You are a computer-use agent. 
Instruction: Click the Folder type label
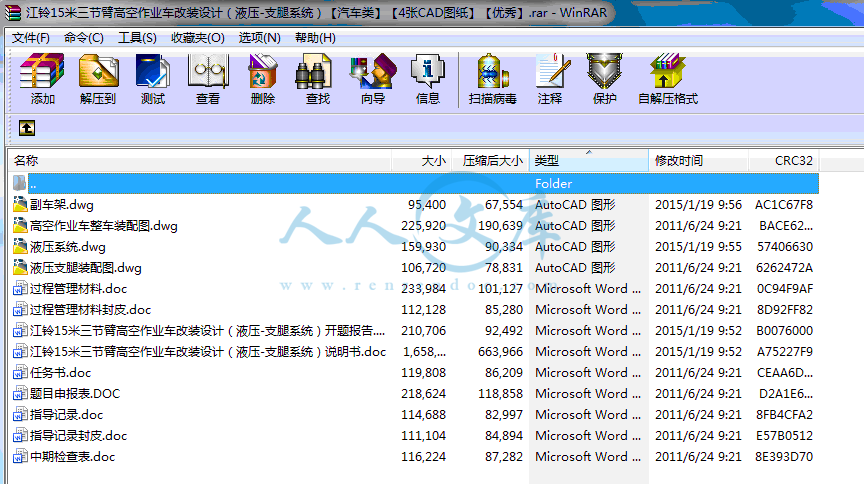553,184
